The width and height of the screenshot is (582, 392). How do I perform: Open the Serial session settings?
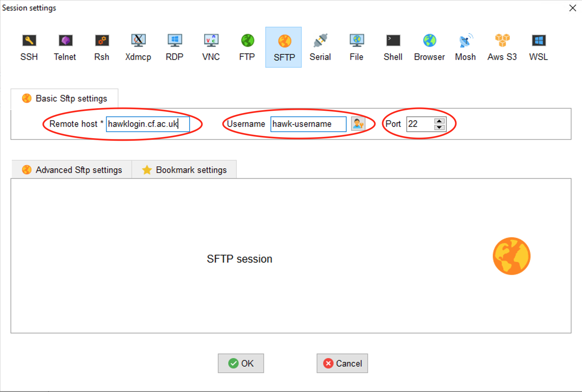[x=320, y=47]
